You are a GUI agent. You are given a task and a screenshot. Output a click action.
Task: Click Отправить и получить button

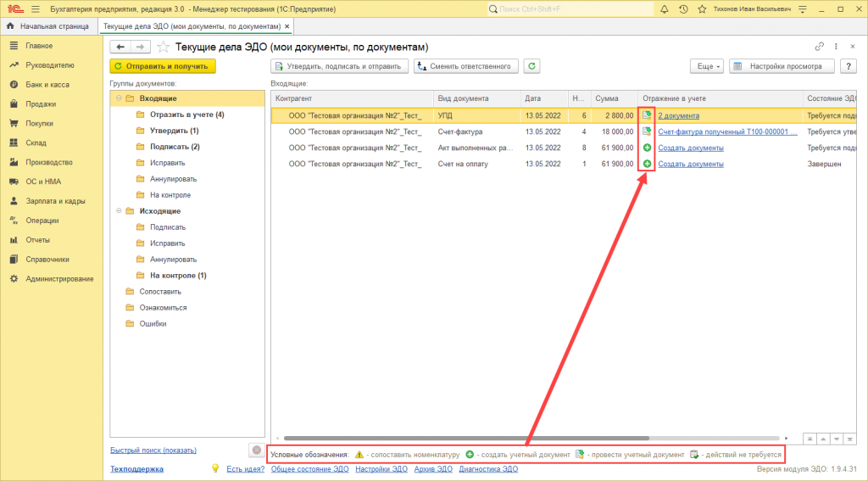[x=163, y=66]
